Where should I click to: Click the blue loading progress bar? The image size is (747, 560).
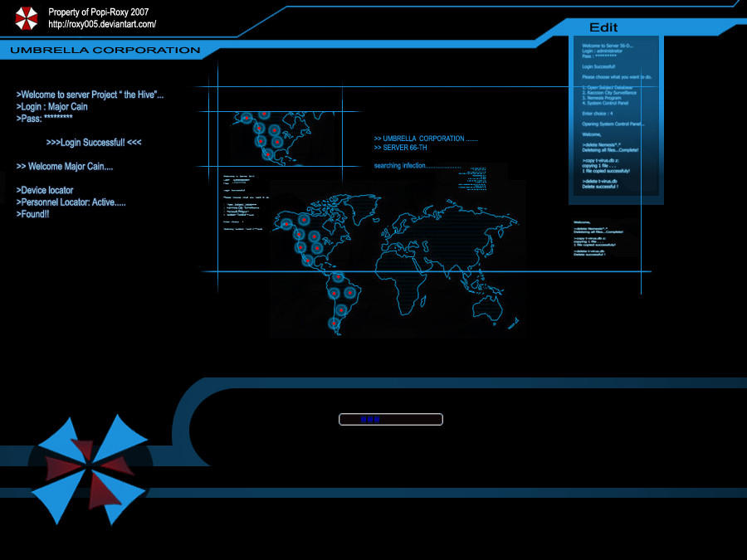[391, 420]
